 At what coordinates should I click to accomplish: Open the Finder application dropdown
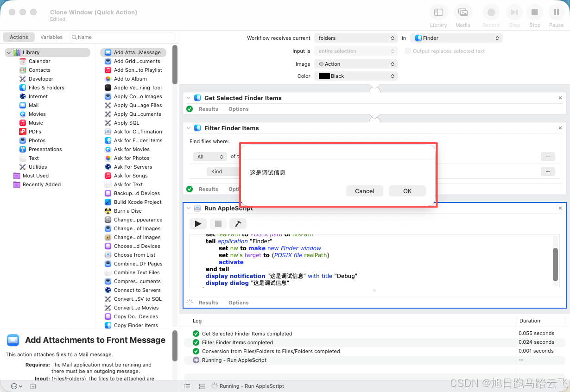[456, 38]
